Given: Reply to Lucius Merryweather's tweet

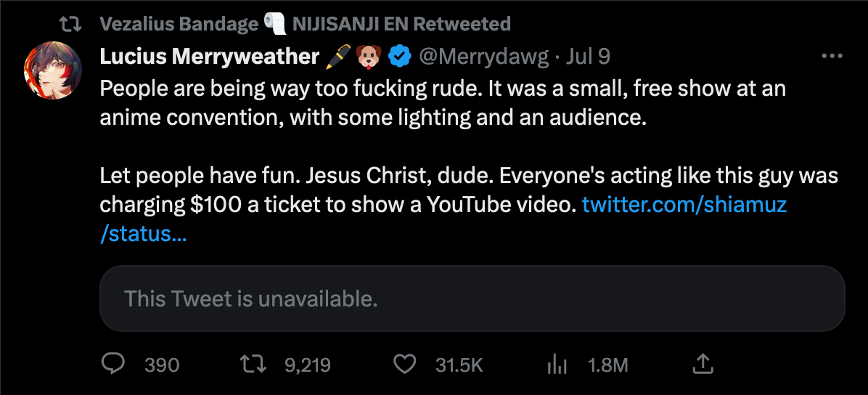Looking at the screenshot, I should (112, 364).
